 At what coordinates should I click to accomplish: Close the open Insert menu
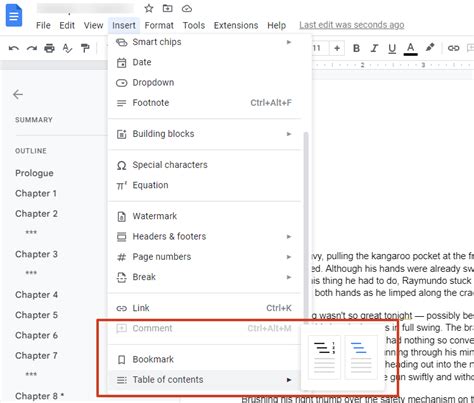click(x=124, y=25)
